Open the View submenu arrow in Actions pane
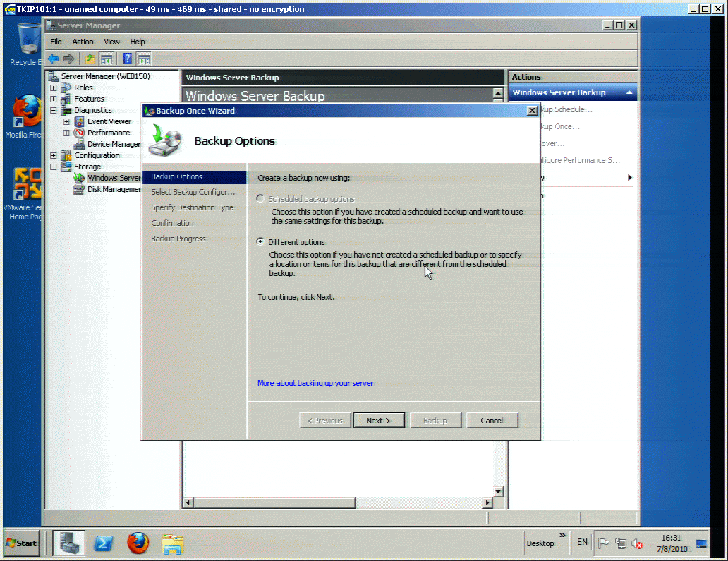728x561 pixels. tap(629, 177)
